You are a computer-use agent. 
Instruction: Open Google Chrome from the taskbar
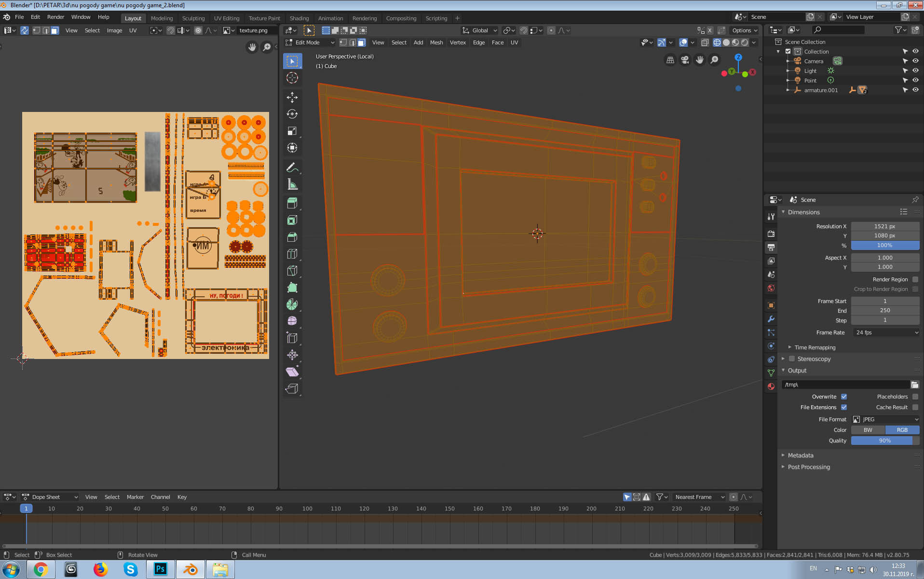tap(41, 569)
